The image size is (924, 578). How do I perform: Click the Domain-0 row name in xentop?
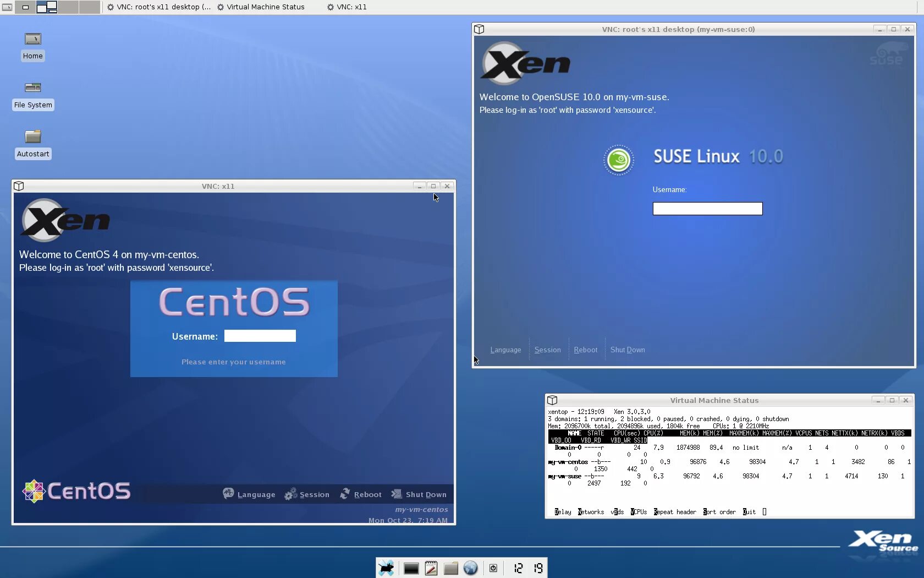click(x=568, y=448)
